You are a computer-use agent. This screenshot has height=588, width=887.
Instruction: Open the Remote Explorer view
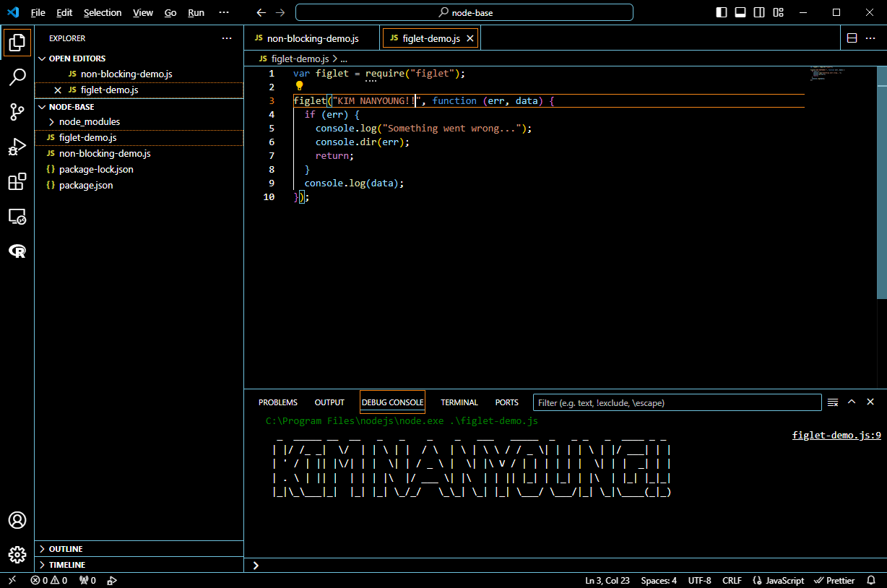pos(17,216)
